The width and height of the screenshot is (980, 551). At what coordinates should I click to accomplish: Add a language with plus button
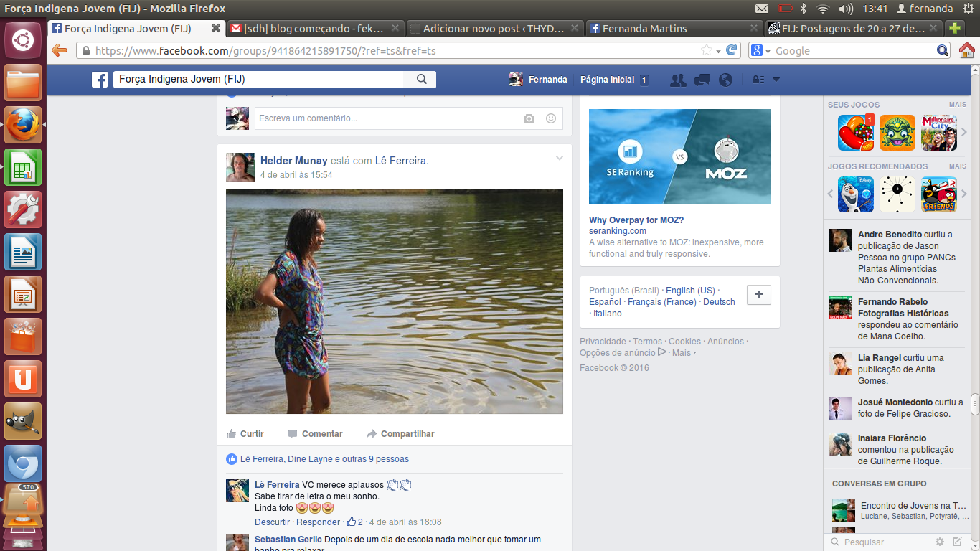point(759,295)
